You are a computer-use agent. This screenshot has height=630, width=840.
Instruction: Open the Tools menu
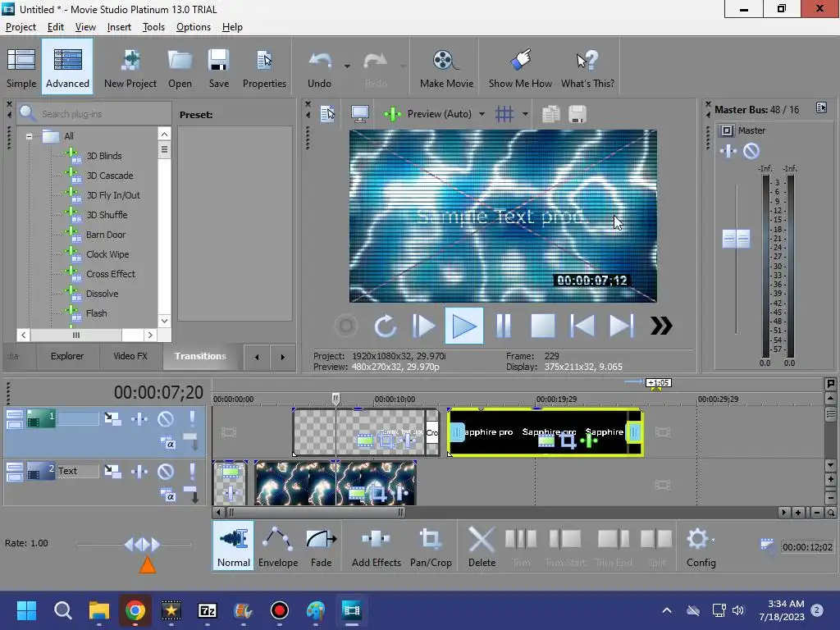(153, 27)
